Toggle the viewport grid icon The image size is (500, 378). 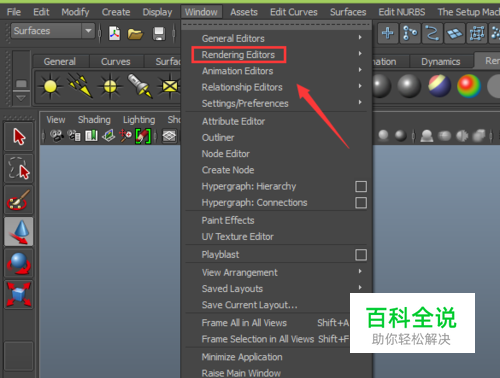169,136
